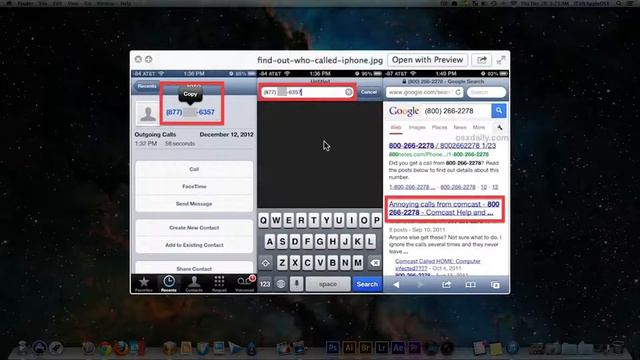The height and width of the screenshot is (360, 640).
Task: Tap Share Contact button
Action: point(194,269)
